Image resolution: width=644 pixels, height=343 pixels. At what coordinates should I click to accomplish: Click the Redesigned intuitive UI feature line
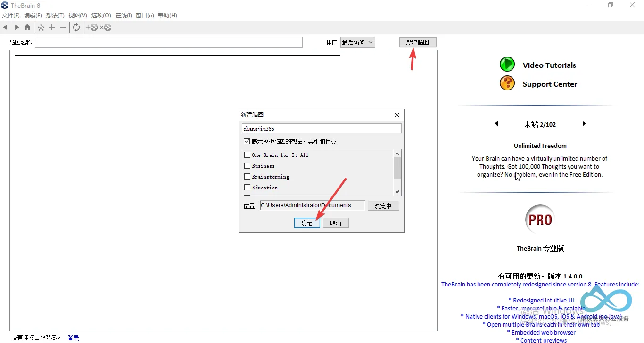point(541,301)
